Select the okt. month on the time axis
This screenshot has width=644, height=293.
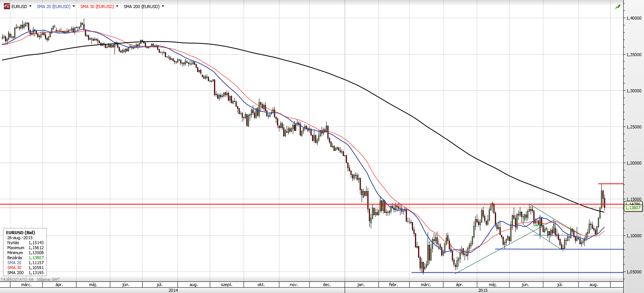tap(261, 285)
